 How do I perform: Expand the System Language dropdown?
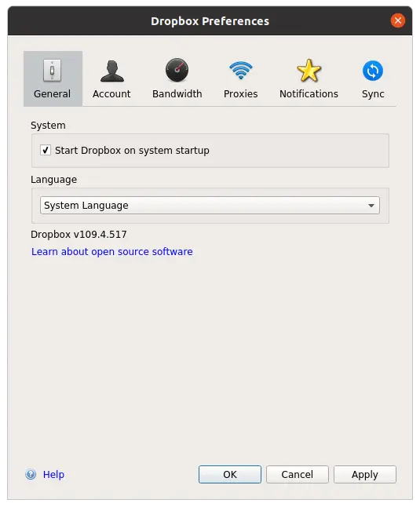[x=210, y=206]
